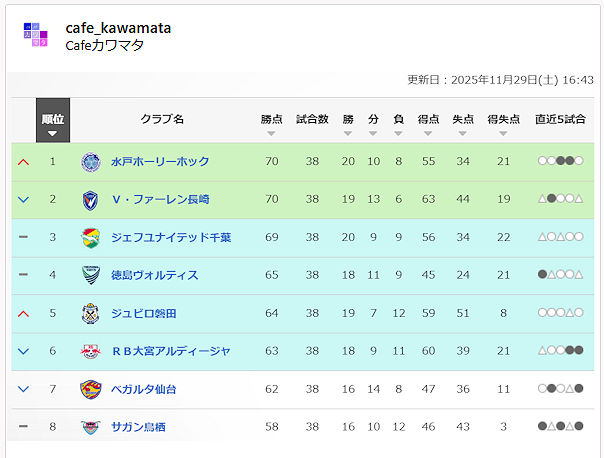The width and height of the screenshot is (604, 458).
Task: Click the Vegalta Sendai club crest (ベガルタ仙台)
Action: (91, 389)
